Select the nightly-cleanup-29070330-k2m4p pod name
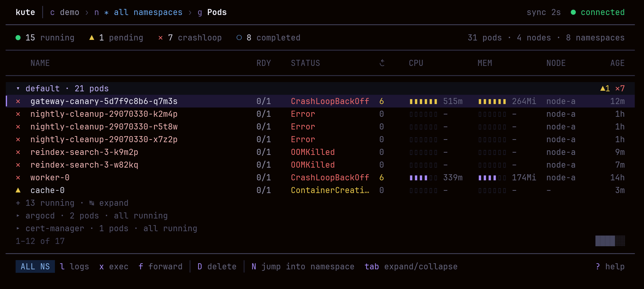Image resolution: width=644 pixels, height=289 pixels. point(104,114)
